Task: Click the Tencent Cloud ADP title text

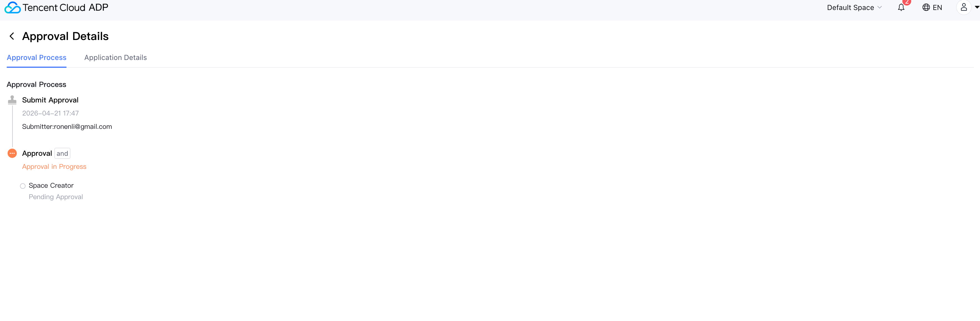Action: [65, 7]
